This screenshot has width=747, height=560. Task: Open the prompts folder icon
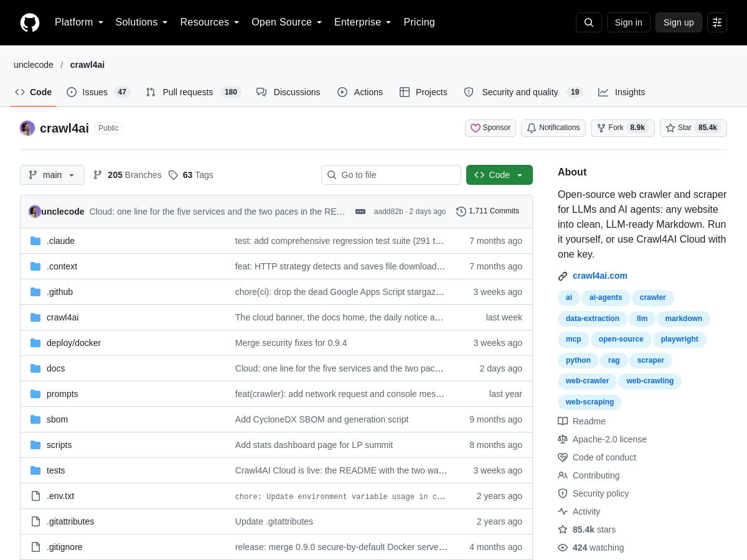point(35,394)
